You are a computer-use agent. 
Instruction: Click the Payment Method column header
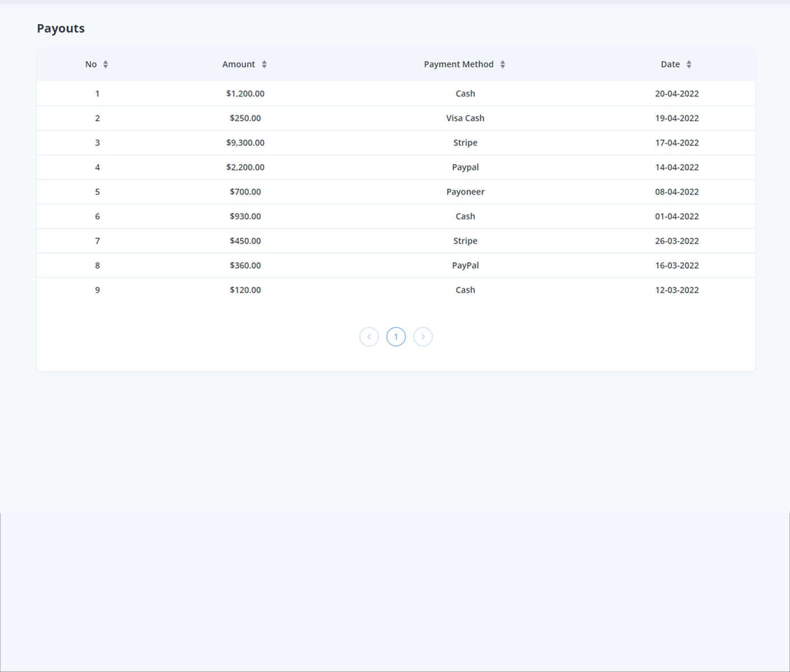458,64
